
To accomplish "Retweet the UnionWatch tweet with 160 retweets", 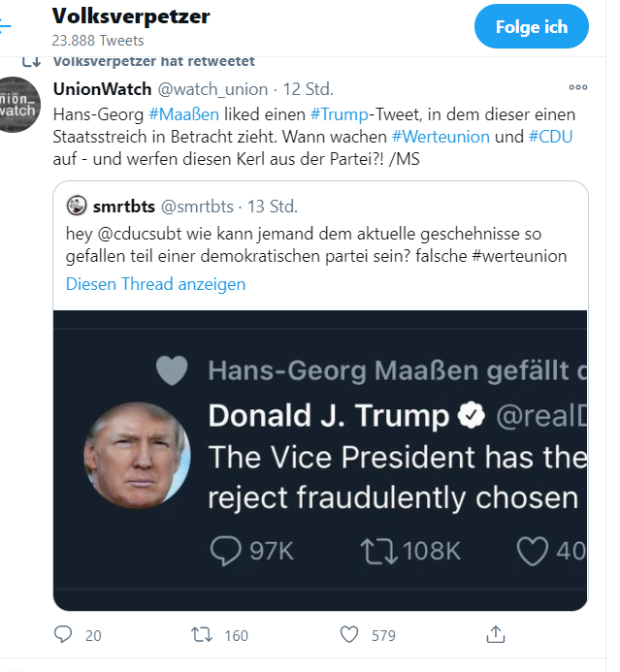I will click(x=202, y=635).
